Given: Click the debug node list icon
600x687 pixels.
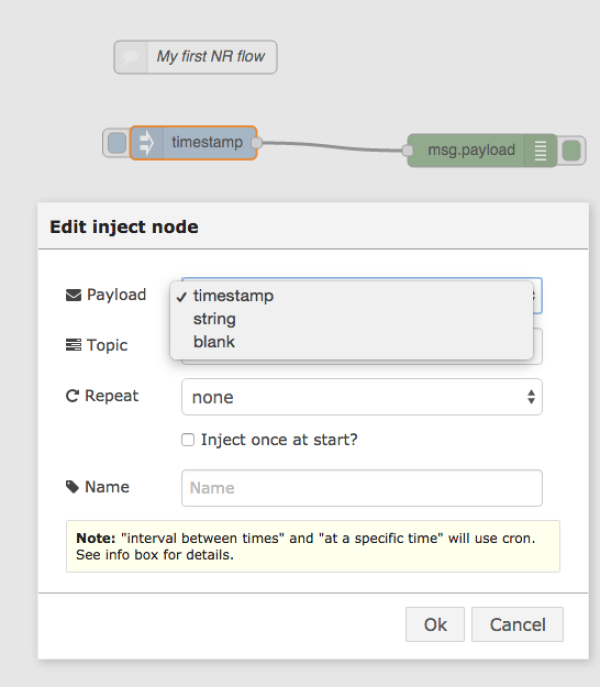Looking at the screenshot, I should click(541, 151).
